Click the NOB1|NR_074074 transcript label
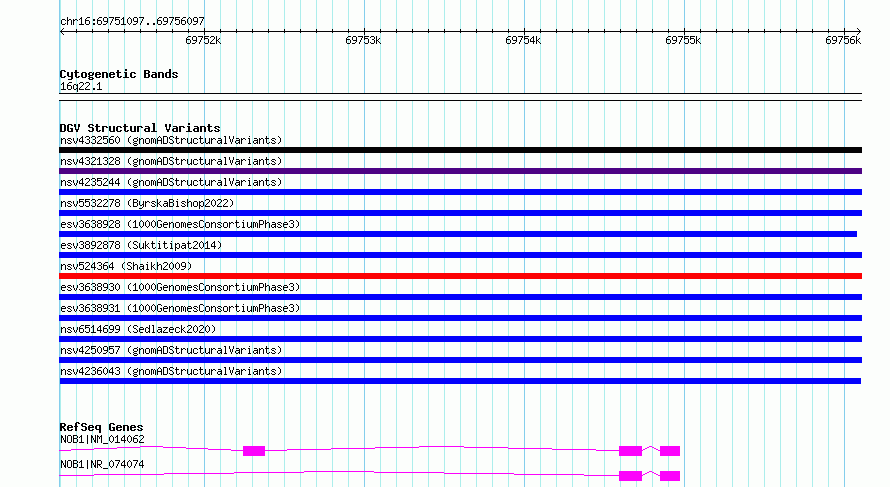The height and width of the screenshot is (487, 890). (x=102, y=464)
